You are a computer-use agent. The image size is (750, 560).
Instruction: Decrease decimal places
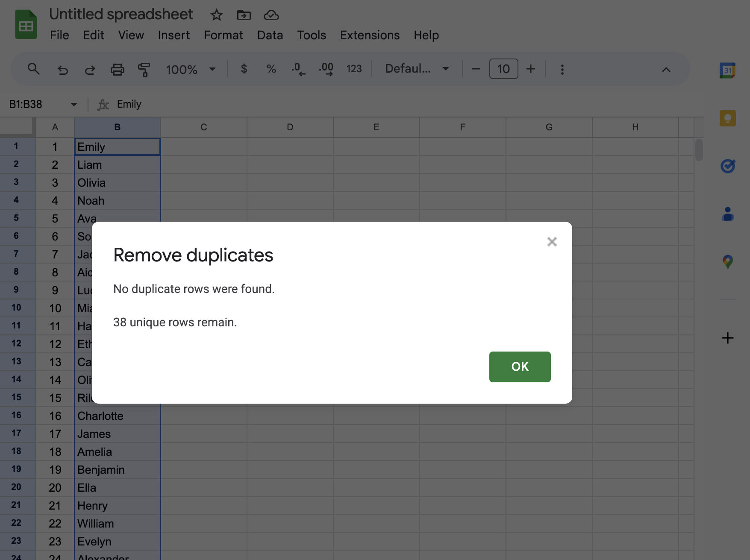pos(298,69)
